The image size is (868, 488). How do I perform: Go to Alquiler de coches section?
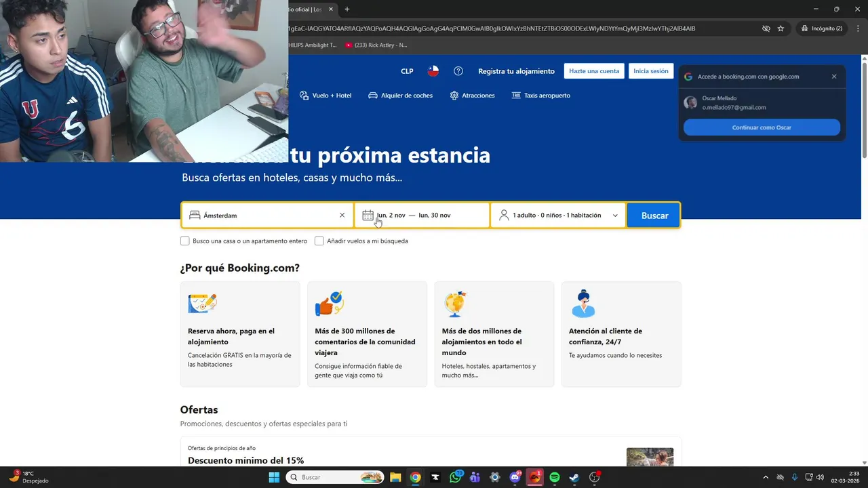(x=400, y=96)
